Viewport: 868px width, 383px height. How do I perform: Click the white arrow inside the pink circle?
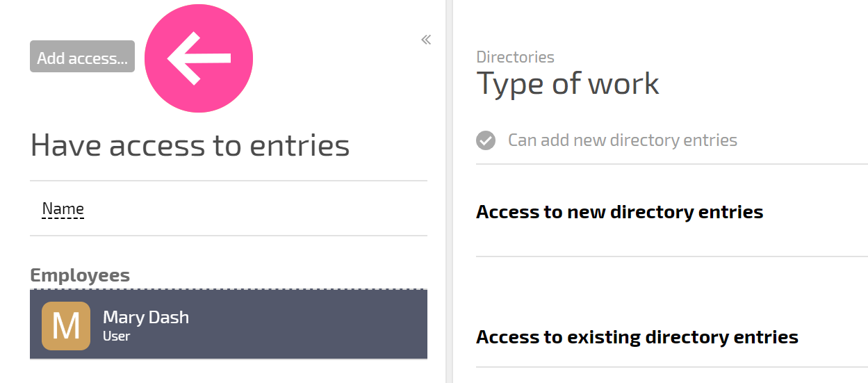click(x=199, y=58)
